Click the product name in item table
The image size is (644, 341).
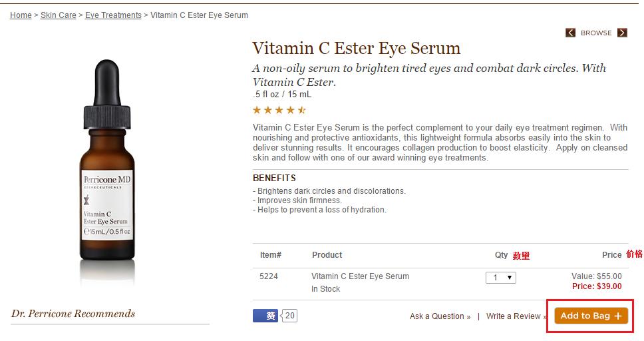click(360, 276)
